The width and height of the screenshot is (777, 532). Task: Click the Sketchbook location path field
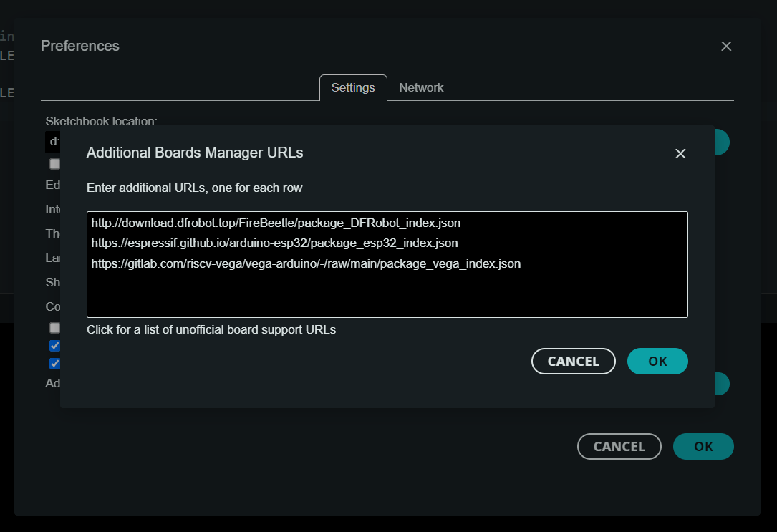point(52,142)
